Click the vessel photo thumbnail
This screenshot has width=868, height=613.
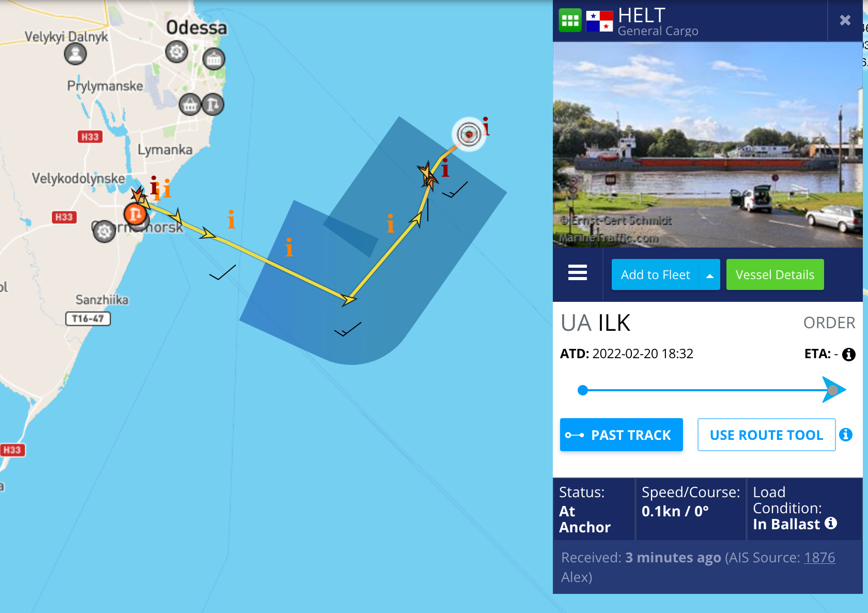point(708,145)
